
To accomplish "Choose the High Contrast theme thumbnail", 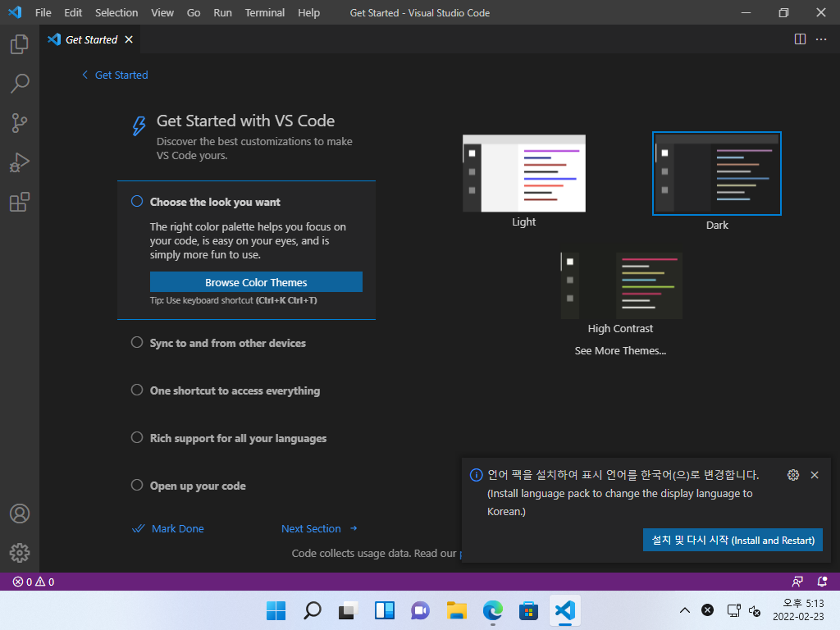I will (x=622, y=285).
